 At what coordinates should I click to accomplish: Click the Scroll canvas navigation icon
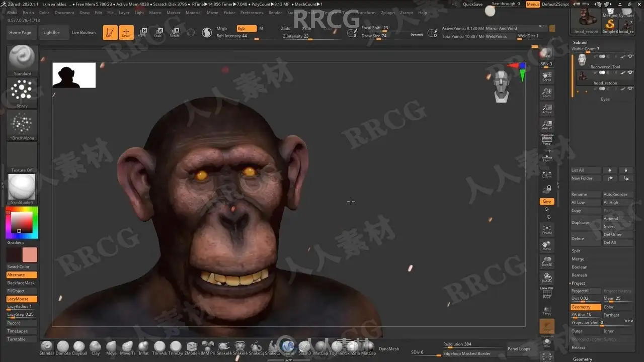tap(546, 76)
